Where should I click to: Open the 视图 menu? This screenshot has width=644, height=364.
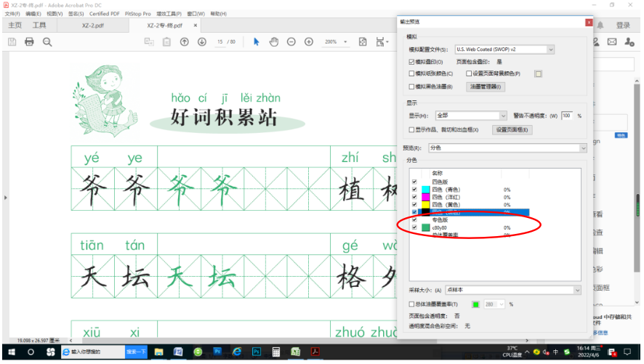click(x=54, y=14)
